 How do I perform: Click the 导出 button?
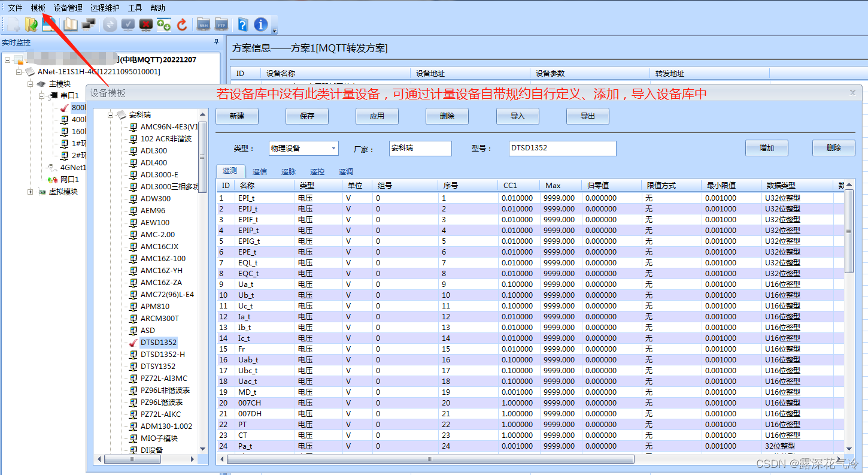coord(588,116)
